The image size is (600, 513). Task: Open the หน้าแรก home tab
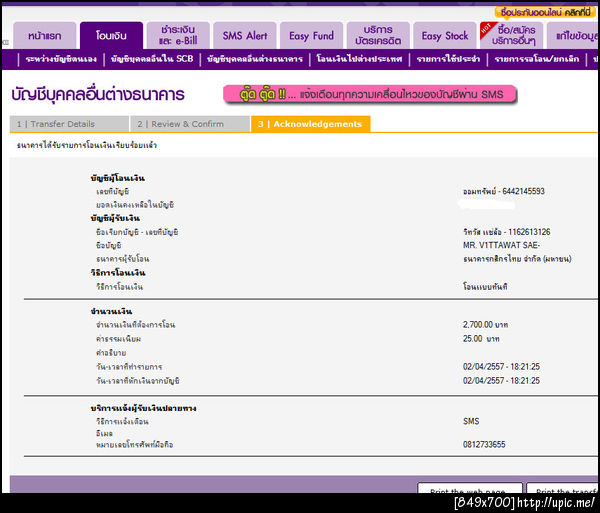[x=45, y=36]
